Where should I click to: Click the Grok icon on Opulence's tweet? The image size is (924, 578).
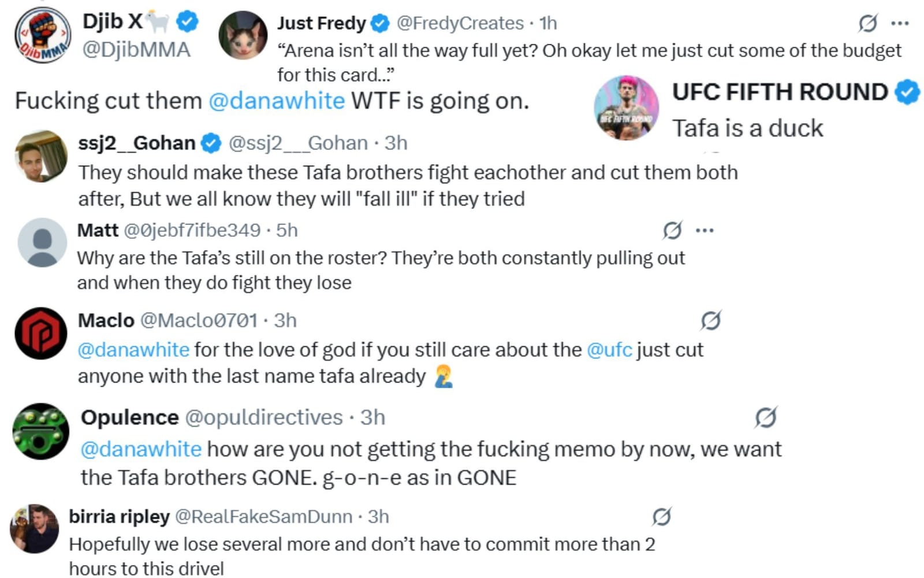click(766, 417)
